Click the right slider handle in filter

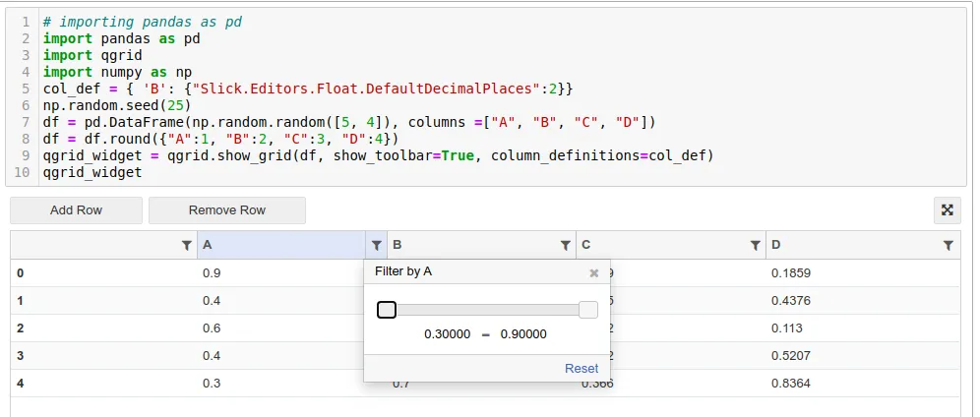coord(588,310)
